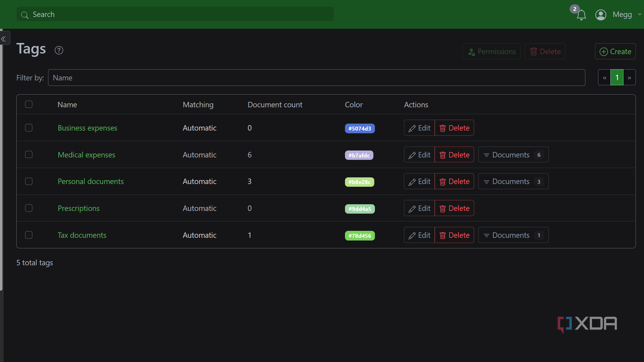Screen dimensions: 644x362
Task: Sort by Matching column header
Action: click(198, 105)
